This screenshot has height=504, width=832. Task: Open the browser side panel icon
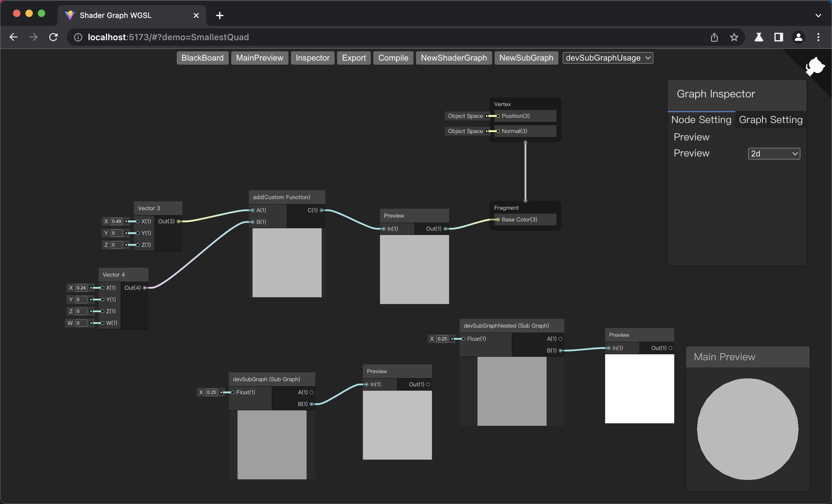pos(778,37)
